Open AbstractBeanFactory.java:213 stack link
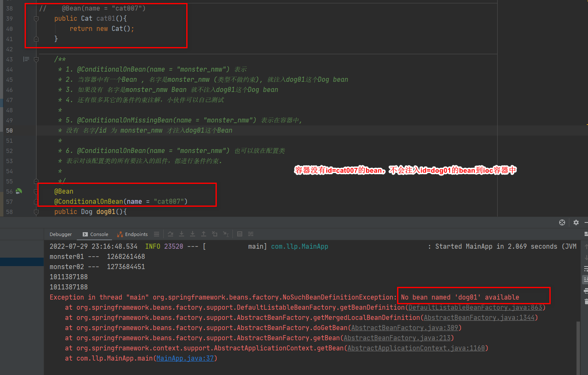 click(397, 338)
